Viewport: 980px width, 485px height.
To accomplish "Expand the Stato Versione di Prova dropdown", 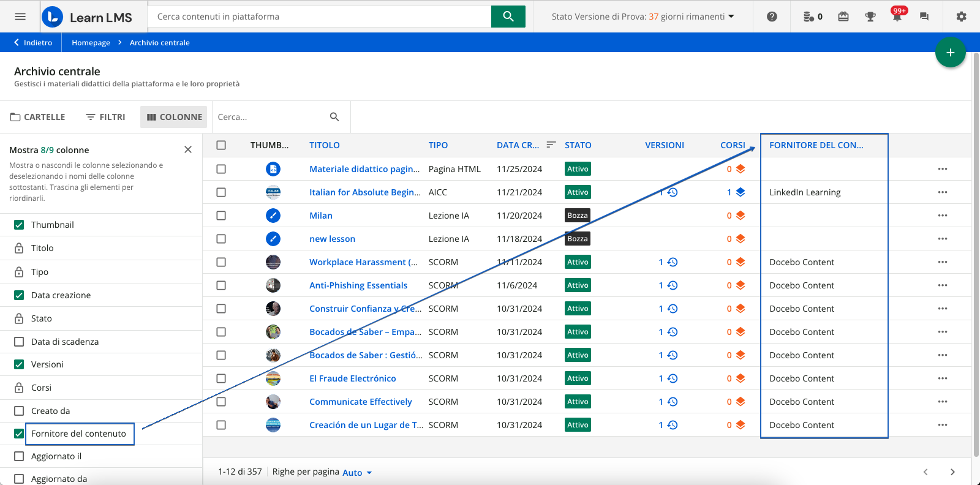I will (643, 17).
